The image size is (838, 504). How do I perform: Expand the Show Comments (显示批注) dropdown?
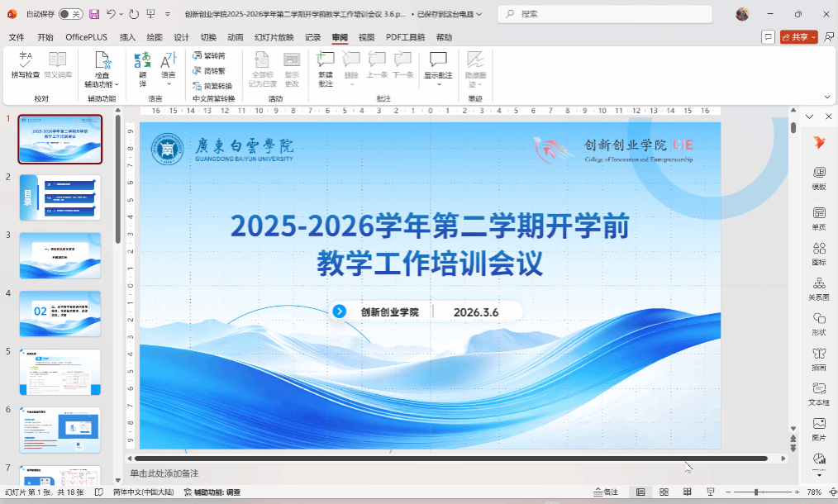438,75
